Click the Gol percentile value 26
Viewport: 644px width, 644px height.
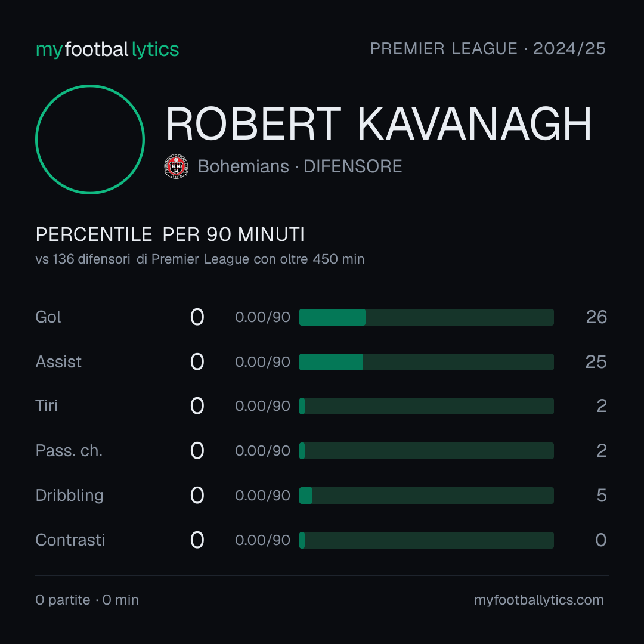click(596, 317)
